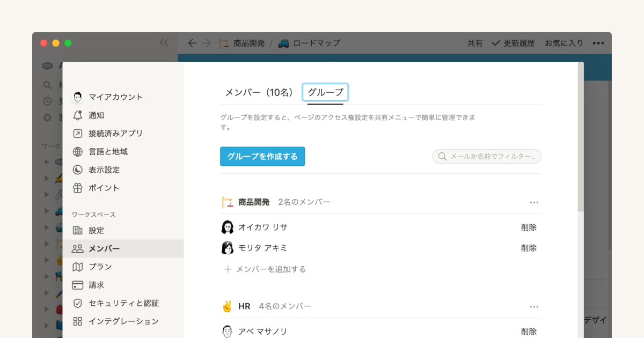644x338 pixels.
Task: Open the HR group options menu
Action: (x=533, y=306)
